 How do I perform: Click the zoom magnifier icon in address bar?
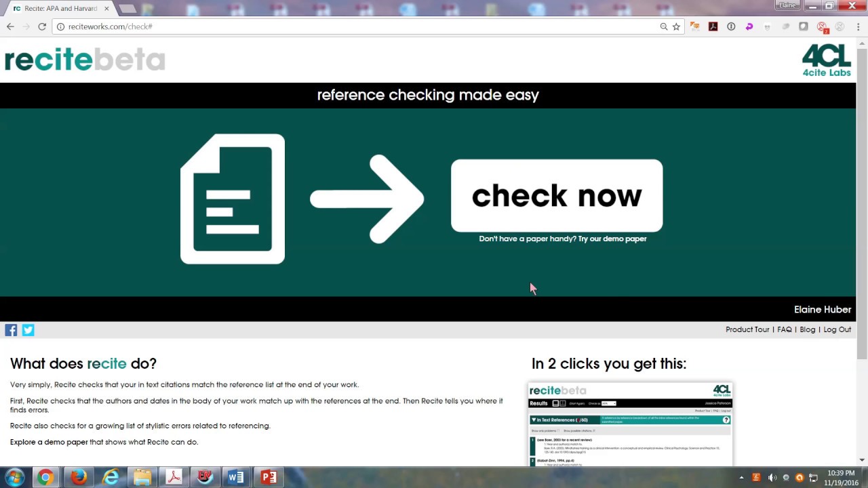coord(664,26)
